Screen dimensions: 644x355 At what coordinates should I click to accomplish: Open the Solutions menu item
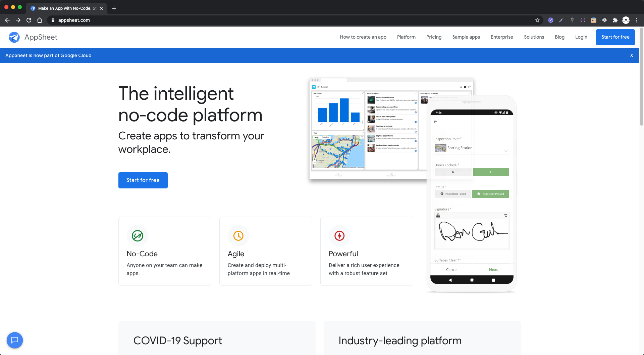(534, 37)
